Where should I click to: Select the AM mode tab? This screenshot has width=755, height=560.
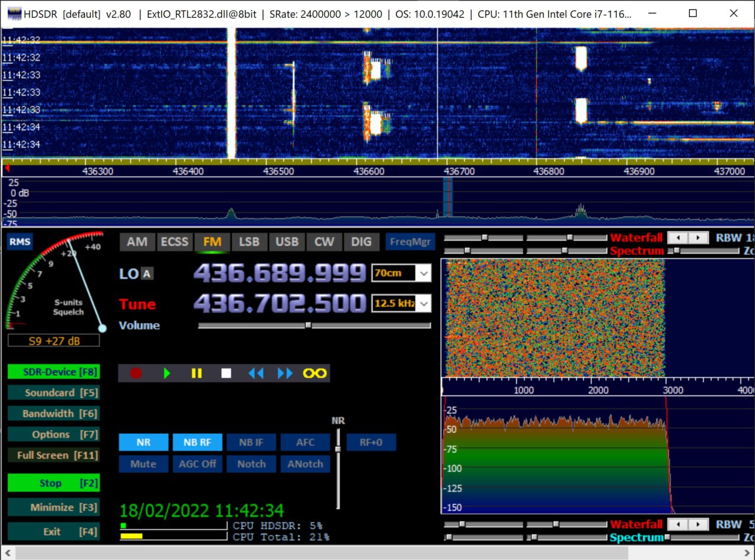pyautogui.click(x=137, y=242)
